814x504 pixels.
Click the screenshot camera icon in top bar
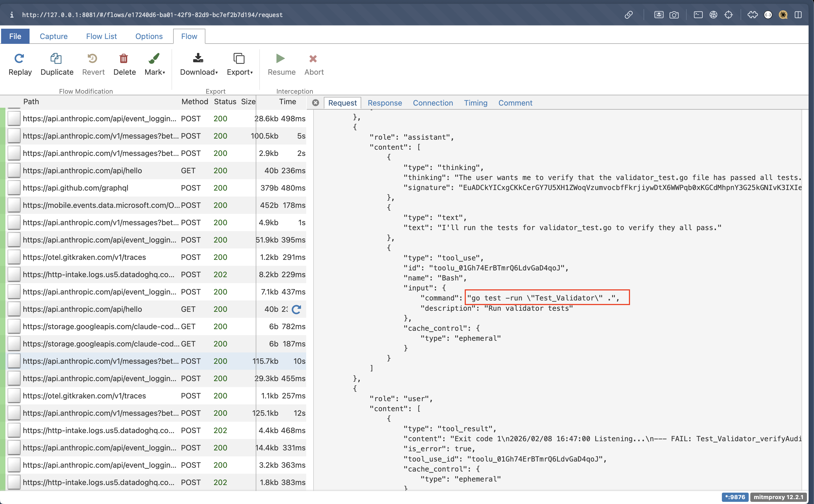click(x=674, y=15)
